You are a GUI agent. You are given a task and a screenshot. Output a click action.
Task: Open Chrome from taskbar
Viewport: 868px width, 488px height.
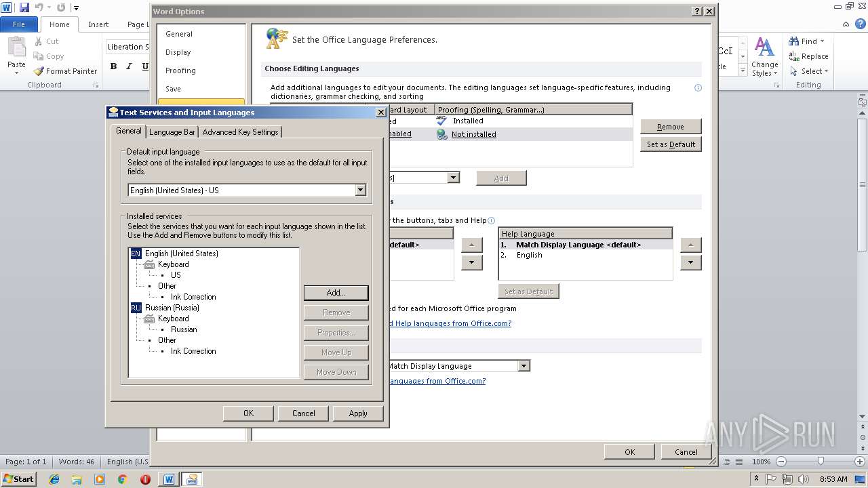click(x=122, y=479)
